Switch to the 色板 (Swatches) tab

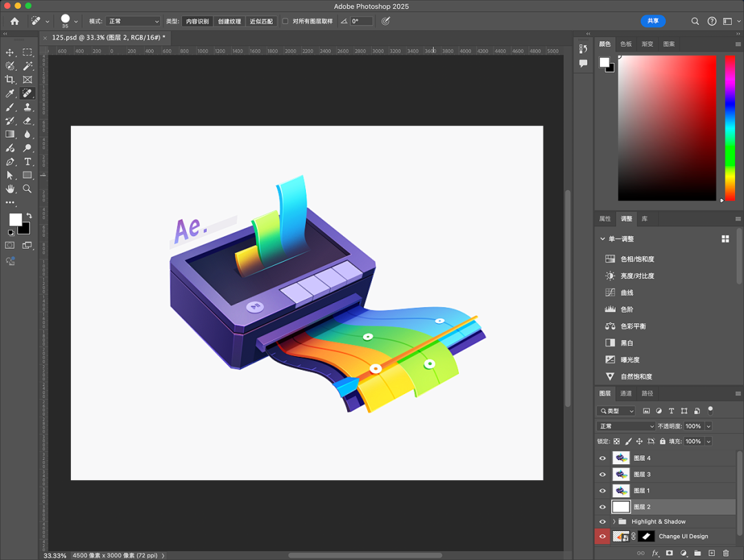pos(626,44)
